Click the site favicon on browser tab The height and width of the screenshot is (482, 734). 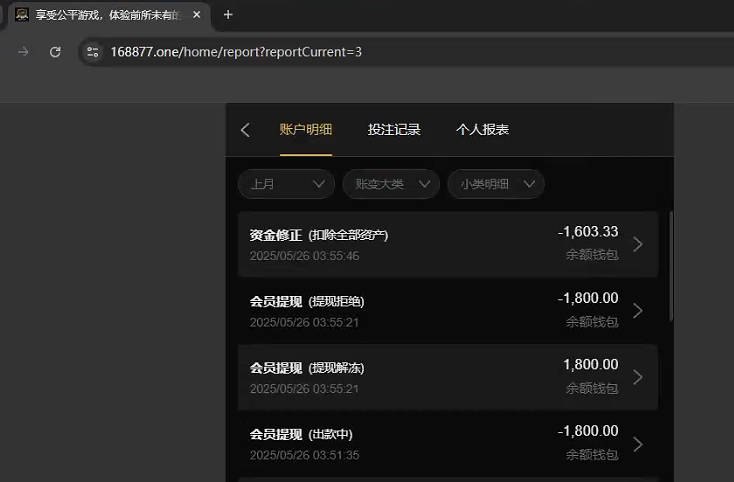21,15
